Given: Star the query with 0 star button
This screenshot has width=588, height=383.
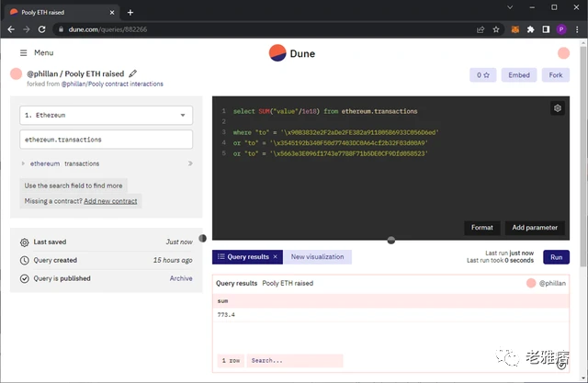Looking at the screenshot, I should click(x=483, y=75).
